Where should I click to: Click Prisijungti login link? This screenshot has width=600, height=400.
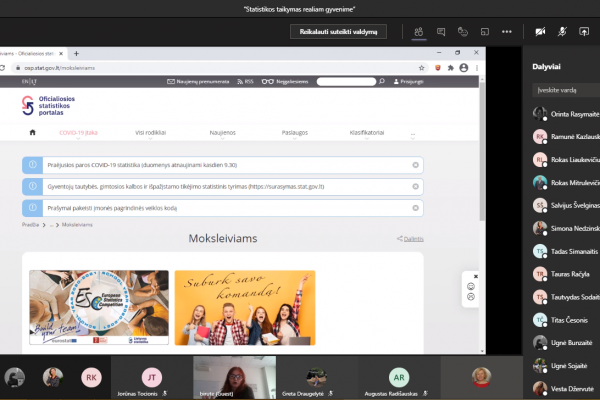tap(409, 82)
